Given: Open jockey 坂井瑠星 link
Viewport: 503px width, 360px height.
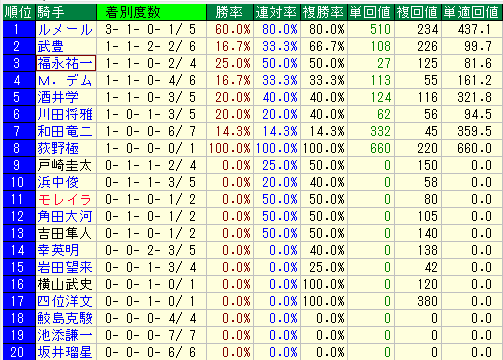Looking at the screenshot, I should click(65, 352).
